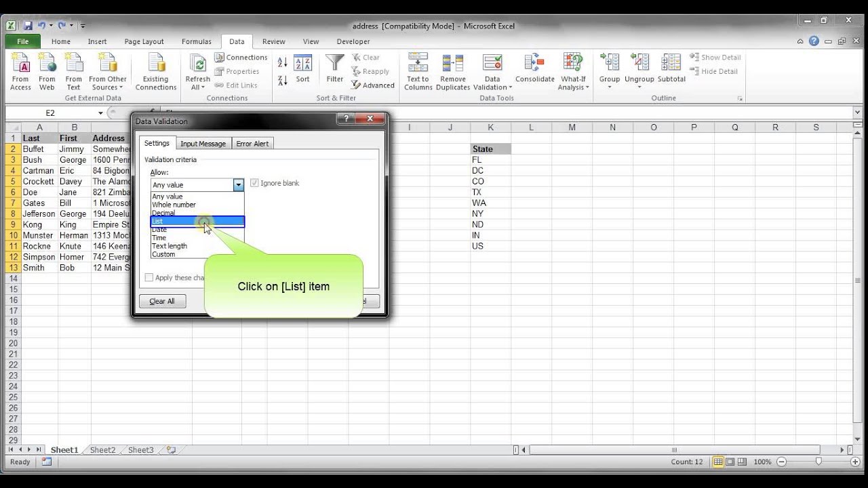Image resolution: width=868 pixels, height=488 pixels.
Task: Open the Sort dialog
Action: pyautogui.click(x=302, y=68)
